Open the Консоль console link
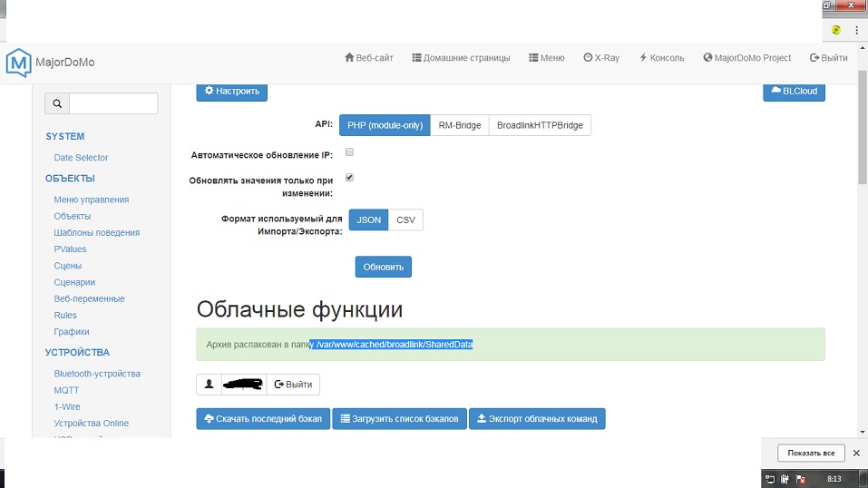Screen dimensions: 868x488 pyautogui.click(x=661, y=58)
